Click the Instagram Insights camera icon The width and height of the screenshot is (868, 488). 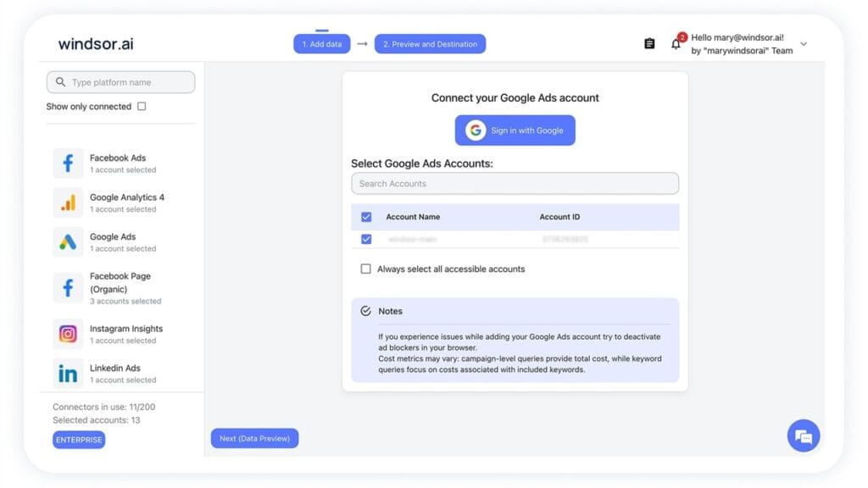point(68,334)
